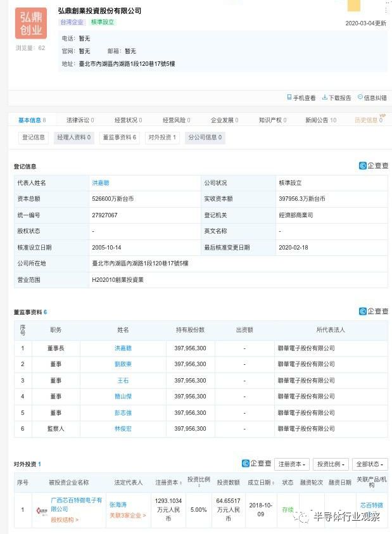Click 下载报告 download report icon
The image size is (392, 534).
[x=325, y=98]
